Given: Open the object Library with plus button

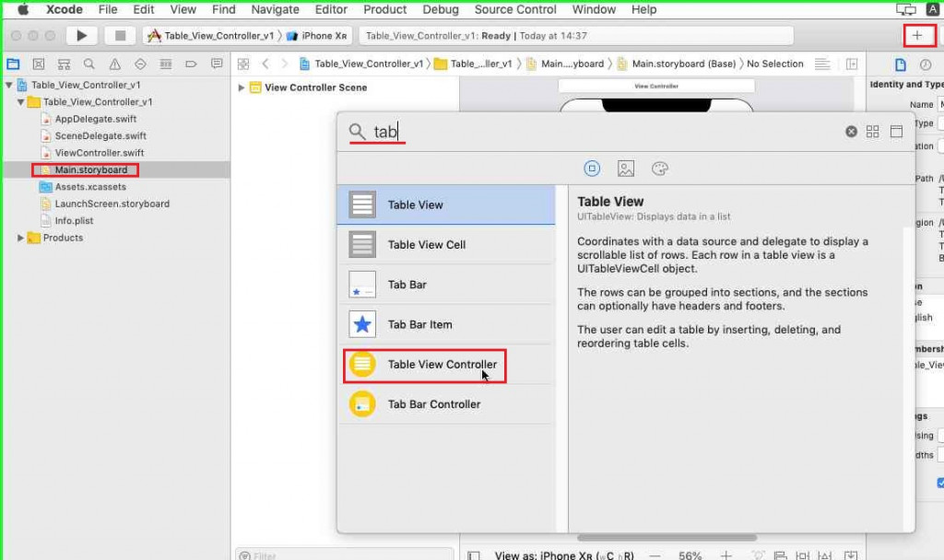Looking at the screenshot, I should [x=917, y=36].
